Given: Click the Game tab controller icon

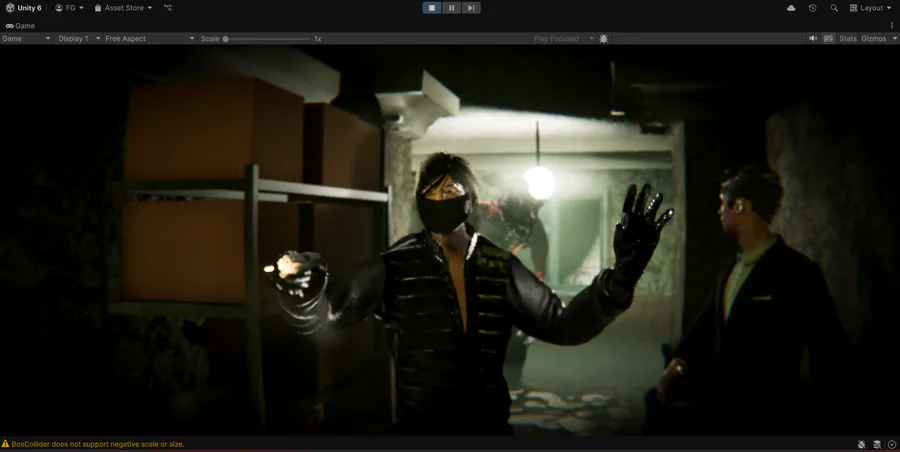Looking at the screenshot, I should [x=10, y=26].
